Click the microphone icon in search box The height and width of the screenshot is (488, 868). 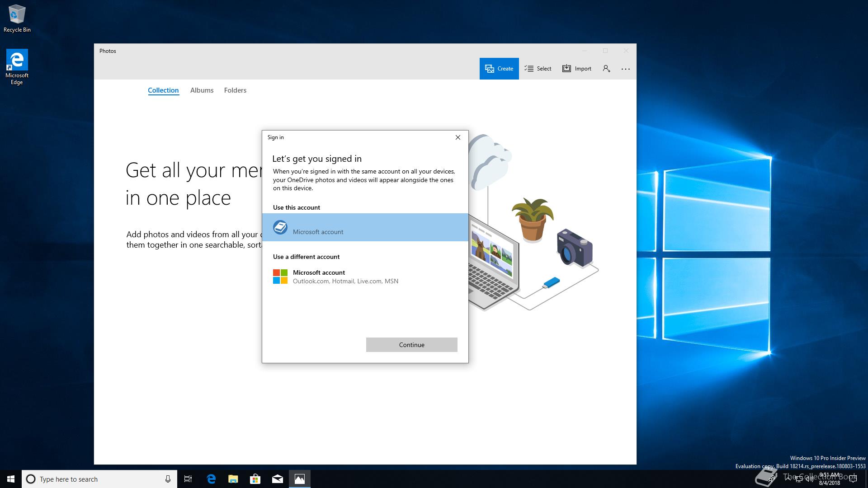point(168,479)
